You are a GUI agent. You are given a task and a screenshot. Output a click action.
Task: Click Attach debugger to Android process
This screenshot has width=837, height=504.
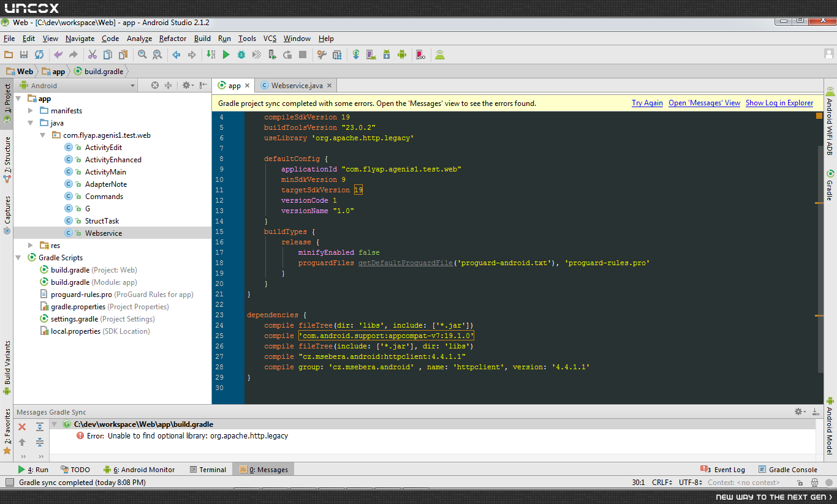point(272,55)
